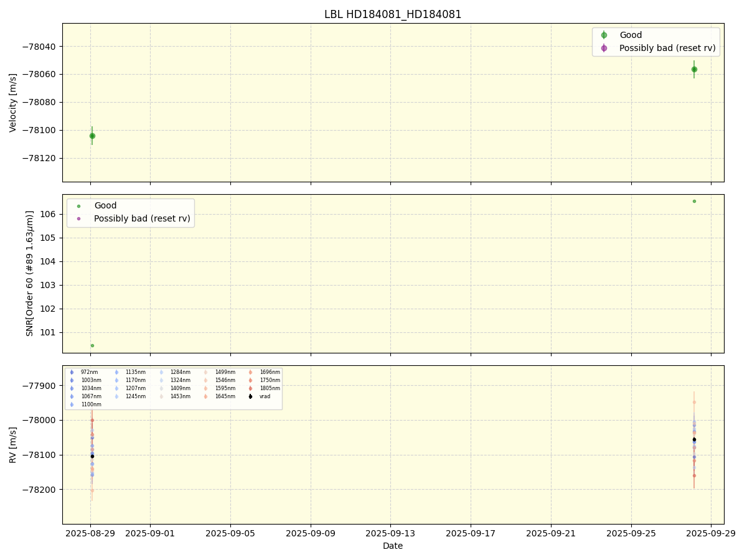Click the -78060 velocity tick label

point(40,75)
